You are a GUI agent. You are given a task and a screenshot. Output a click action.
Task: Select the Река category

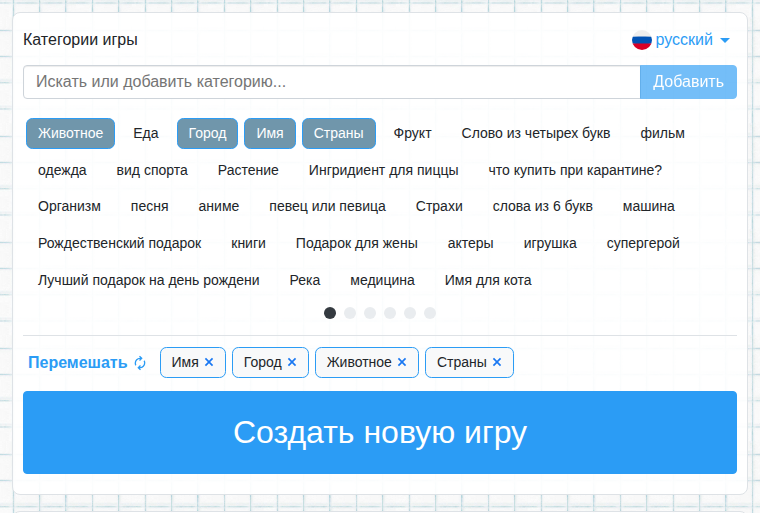click(305, 280)
